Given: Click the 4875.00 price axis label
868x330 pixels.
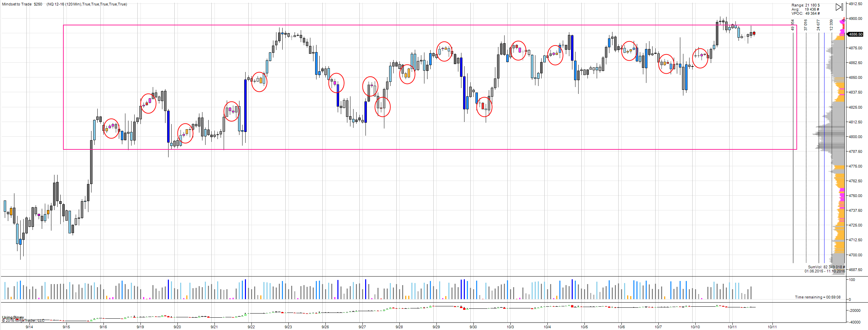Looking at the screenshot, I should tap(855, 48).
